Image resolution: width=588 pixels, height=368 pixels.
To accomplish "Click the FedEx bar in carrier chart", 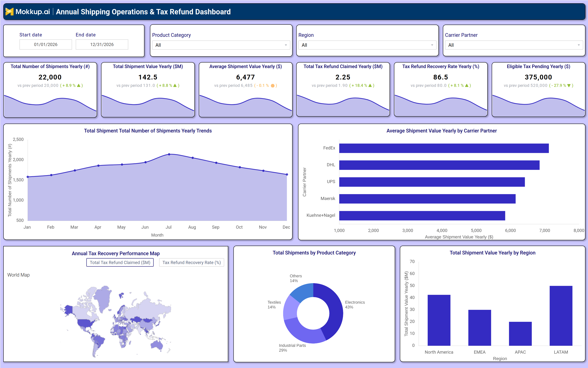I will [x=444, y=148].
